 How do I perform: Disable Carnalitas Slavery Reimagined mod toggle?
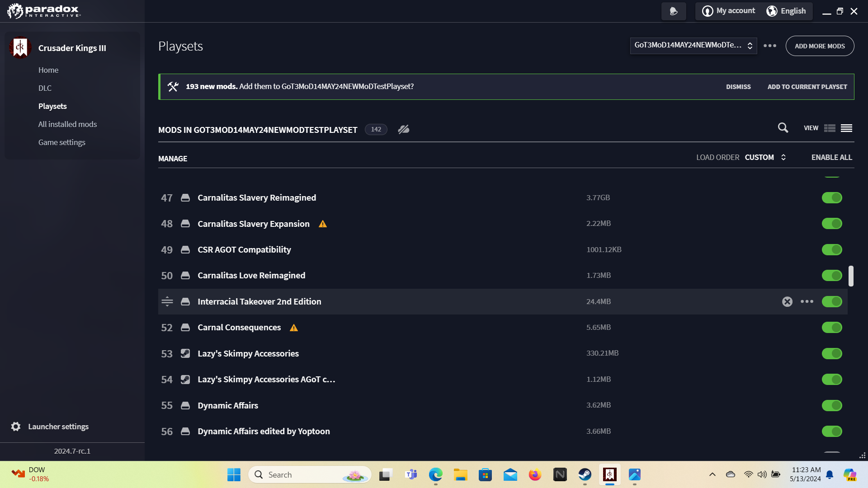click(832, 197)
